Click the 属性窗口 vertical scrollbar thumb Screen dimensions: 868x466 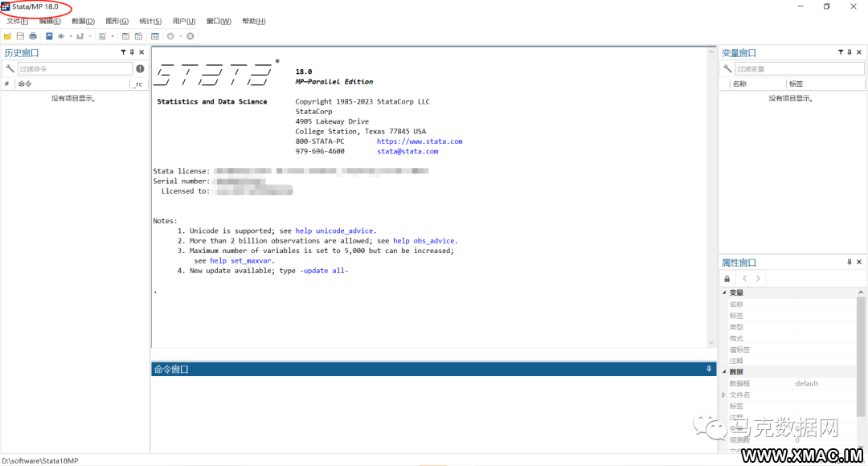(860, 357)
